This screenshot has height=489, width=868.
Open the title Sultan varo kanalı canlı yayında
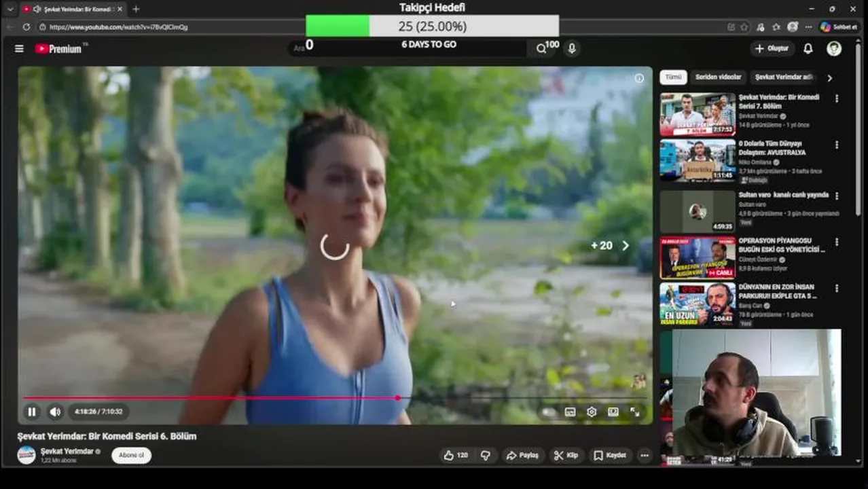tap(784, 195)
